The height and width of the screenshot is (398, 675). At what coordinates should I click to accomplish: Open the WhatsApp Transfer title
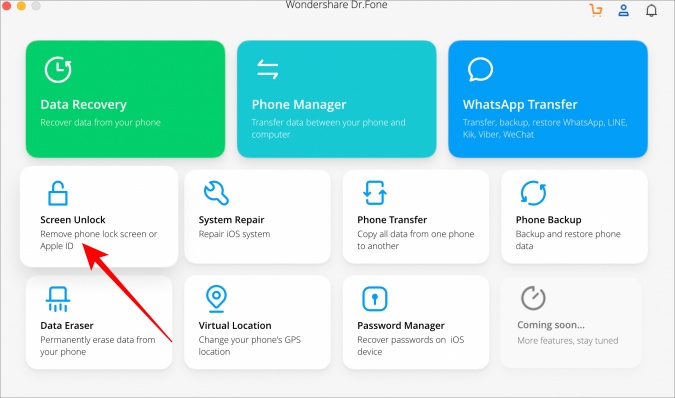pyautogui.click(x=520, y=105)
